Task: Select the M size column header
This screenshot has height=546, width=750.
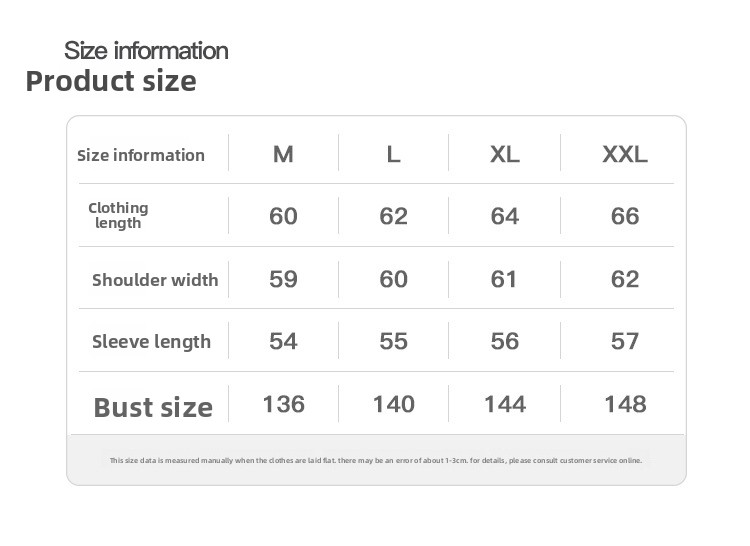Action: pyautogui.click(x=283, y=155)
